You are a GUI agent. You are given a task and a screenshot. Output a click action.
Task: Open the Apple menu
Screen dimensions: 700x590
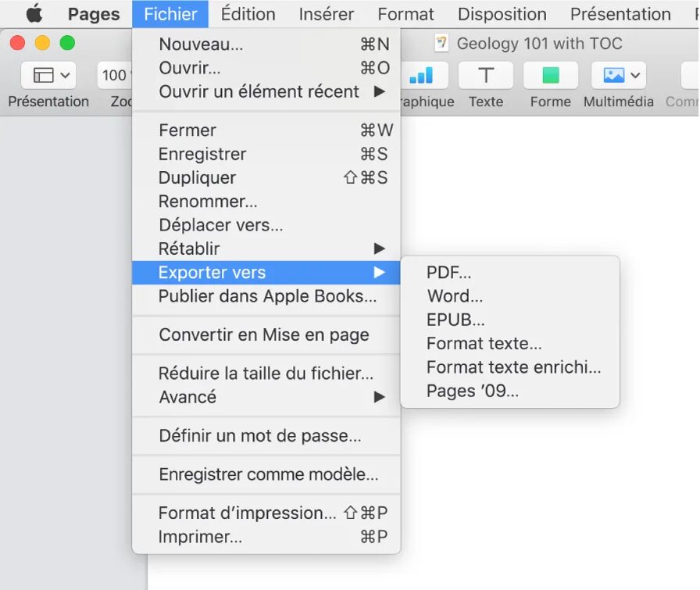click(x=34, y=14)
